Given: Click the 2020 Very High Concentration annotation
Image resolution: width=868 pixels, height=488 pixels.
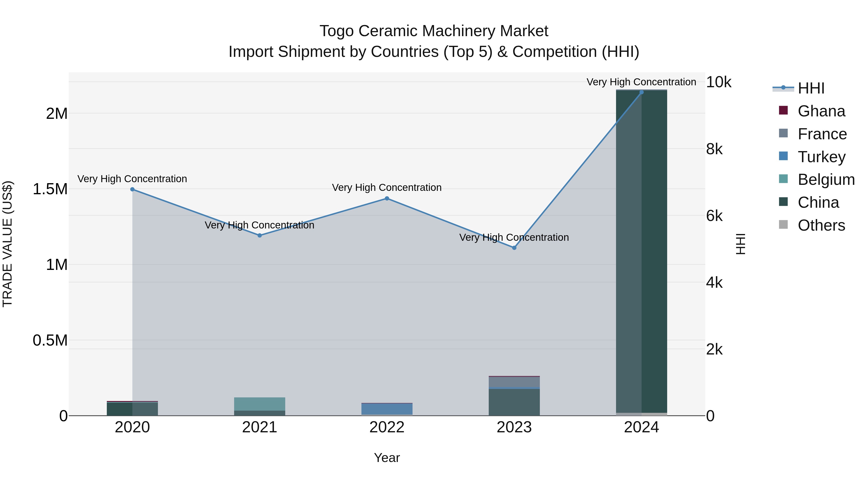Looking at the screenshot, I should pyautogui.click(x=132, y=179).
